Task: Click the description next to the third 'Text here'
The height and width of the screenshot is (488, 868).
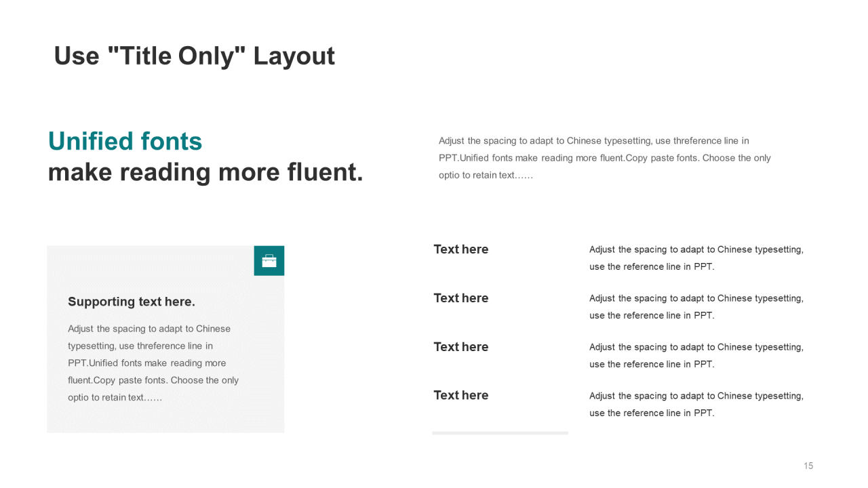Action: pyautogui.click(x=696, y=355)
